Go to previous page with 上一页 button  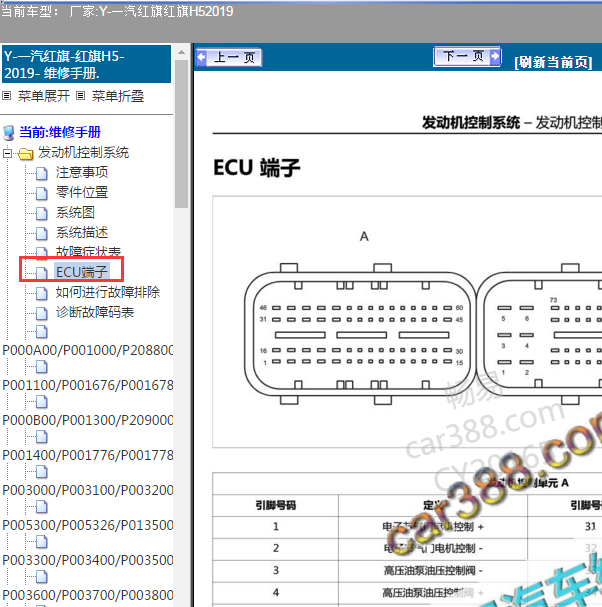(x=228, y=57)
